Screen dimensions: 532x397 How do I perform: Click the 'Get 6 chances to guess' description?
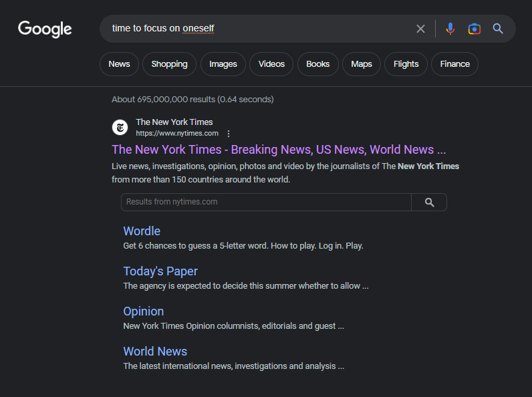tap(243, 246)
